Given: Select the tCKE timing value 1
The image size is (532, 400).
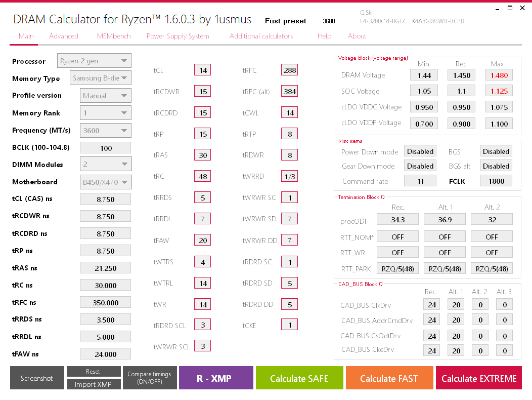Looking at the screenshot, I should (x=289, y=325).
